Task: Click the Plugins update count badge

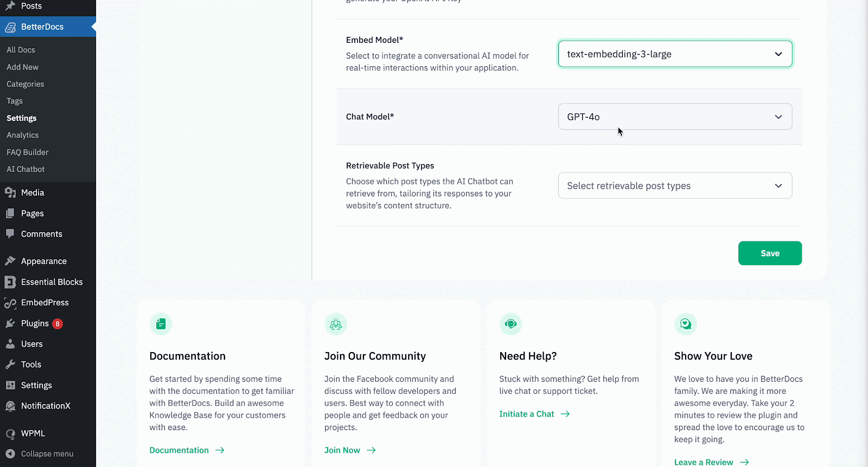Action: (58, 324)
